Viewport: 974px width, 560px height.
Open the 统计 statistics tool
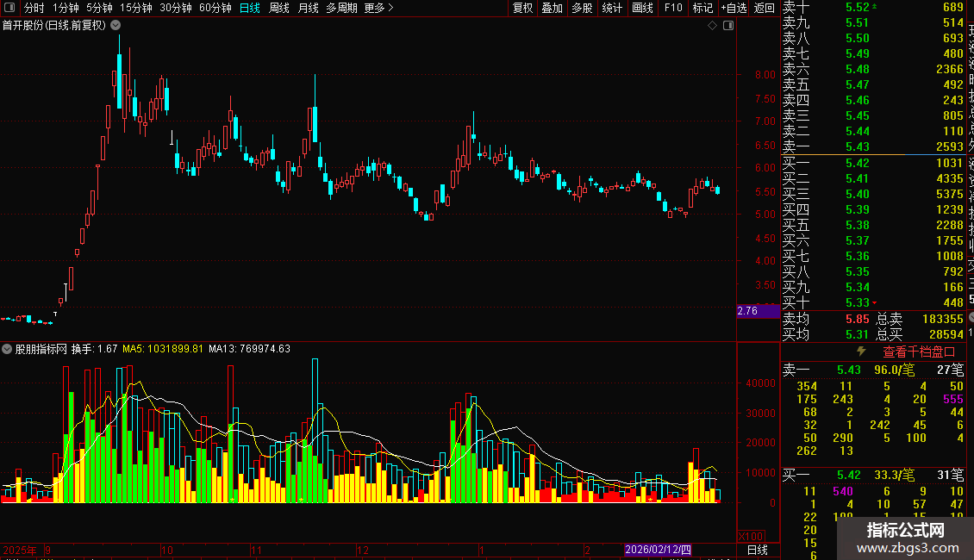[612, 8]
